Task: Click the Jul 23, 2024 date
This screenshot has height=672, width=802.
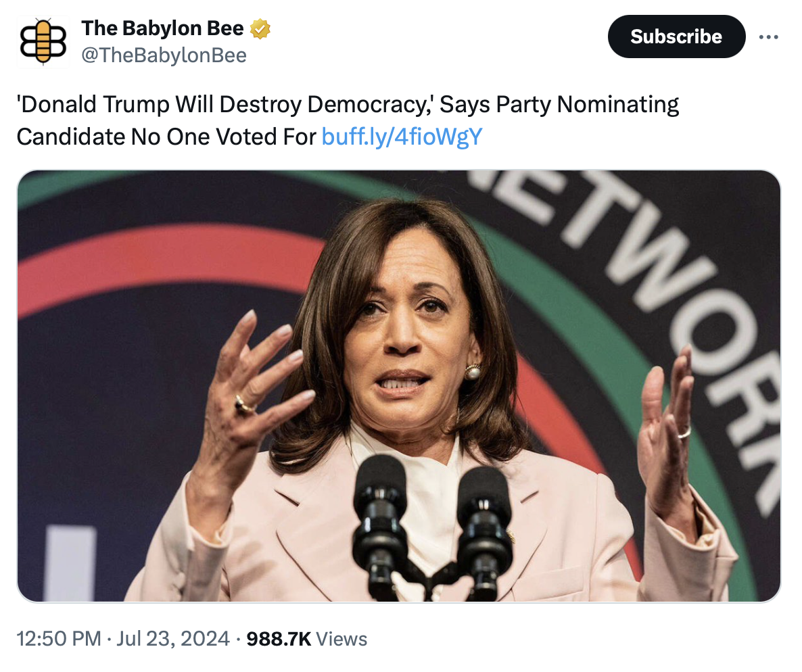Action: pyautogui.click(x=172, y=639)
